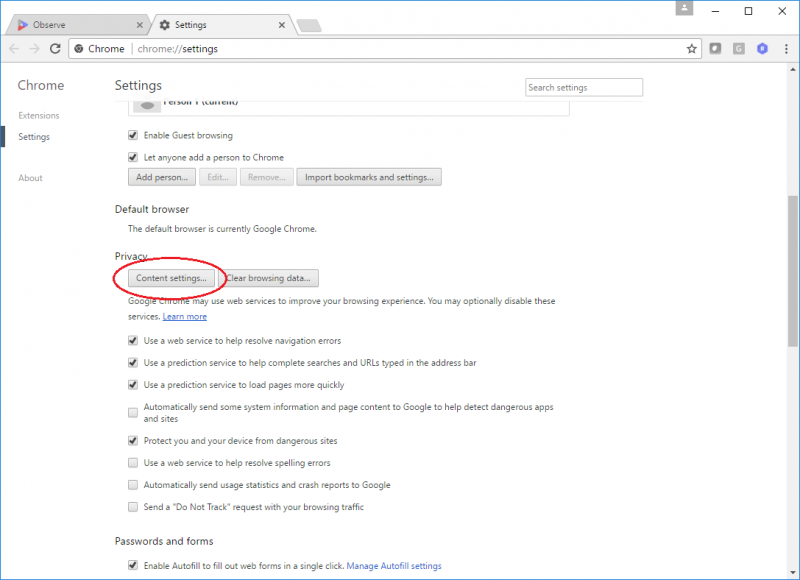Toggle prediction service to load pages quickly
Viewport: 800px width, 580px height.
click(133, 385)
